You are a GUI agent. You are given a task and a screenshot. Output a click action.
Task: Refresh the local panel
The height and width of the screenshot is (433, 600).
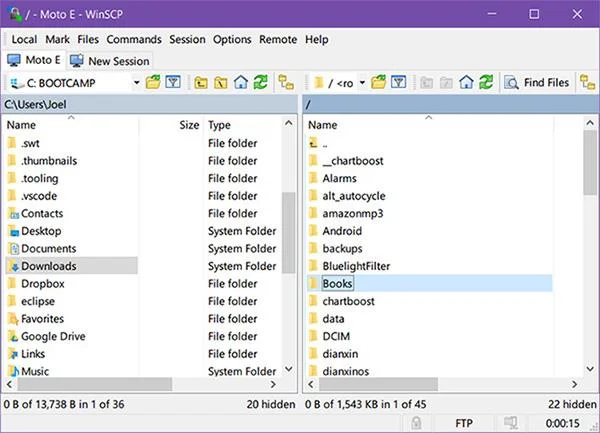pyautogui.click(x=261, y=82)
